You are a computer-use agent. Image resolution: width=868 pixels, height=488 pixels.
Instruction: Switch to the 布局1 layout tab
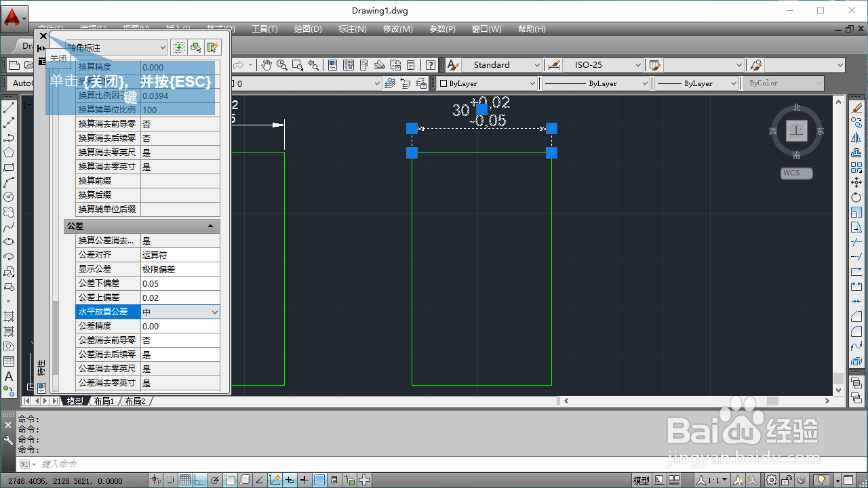click(x=104, y=401)
